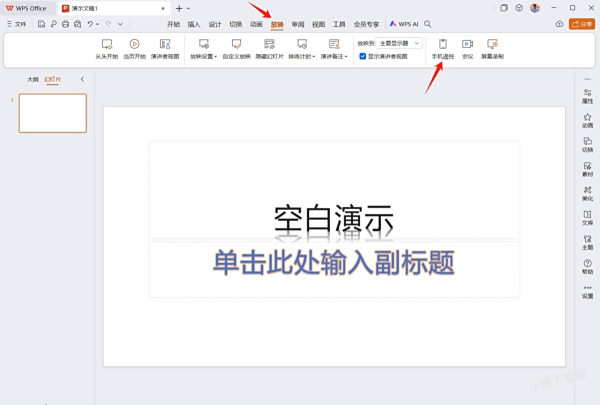Image resolution: width=600 pixels, height=405 pixels.
Task: Click the undo arrow icon
Action: click(90, 24)
